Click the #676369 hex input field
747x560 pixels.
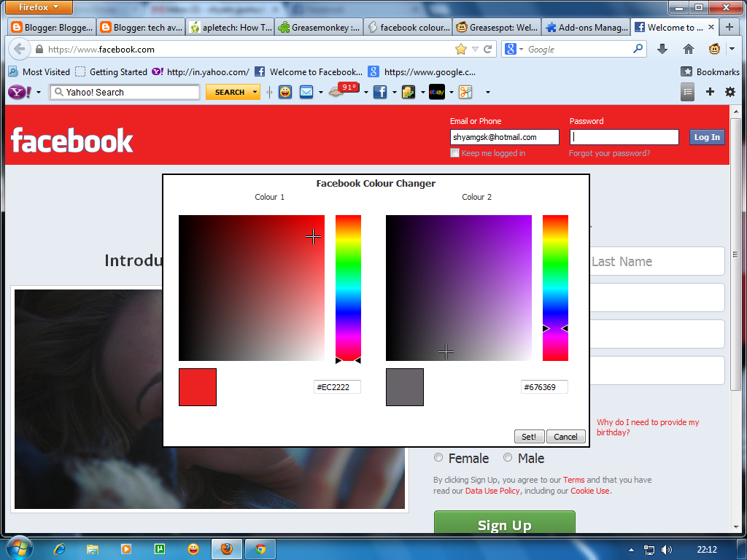click(x=544, y=386)
